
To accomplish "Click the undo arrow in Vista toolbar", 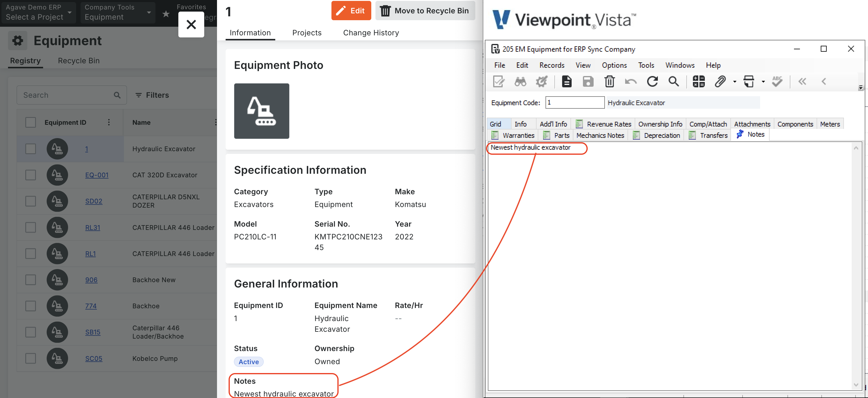I will point(631,81).
